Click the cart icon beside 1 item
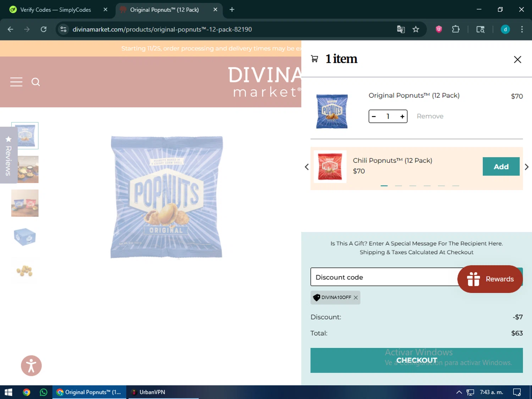Image resolution: width=532 pixels, height=399 pixels. 314,59
